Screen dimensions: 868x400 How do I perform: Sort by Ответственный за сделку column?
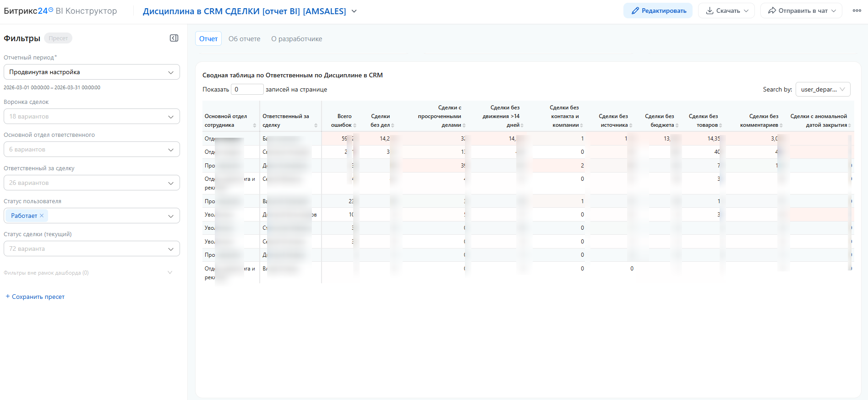(316, 125)
